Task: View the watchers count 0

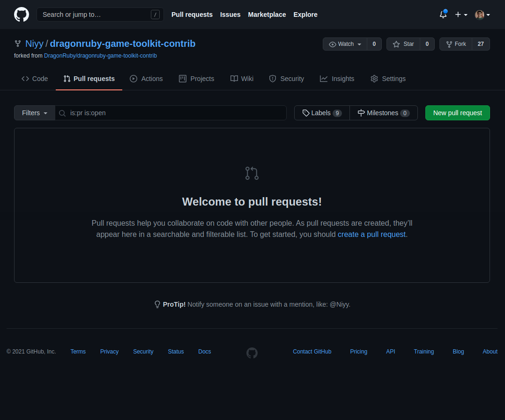Action: pyautogui.click(x=374, y=44)
